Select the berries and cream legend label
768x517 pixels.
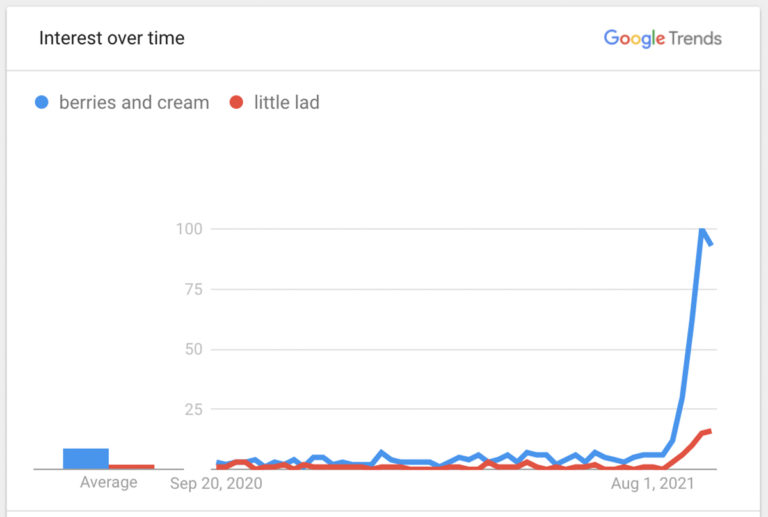[x=134, y=102]
